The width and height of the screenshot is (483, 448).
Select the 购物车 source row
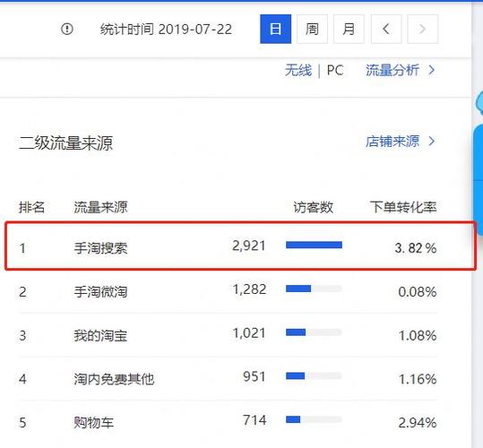point(228,422)
